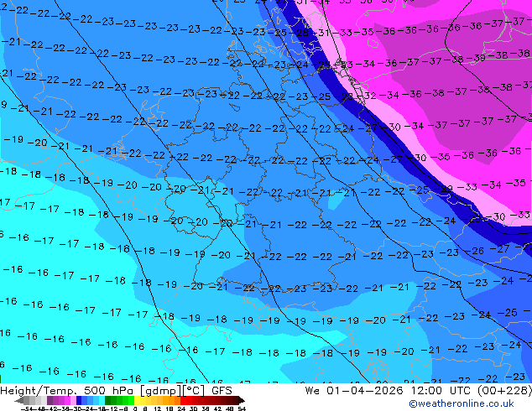This screenshot has height=411, width=532.
Task: Click the left arrow end of color legend
Action: [18, 400]
